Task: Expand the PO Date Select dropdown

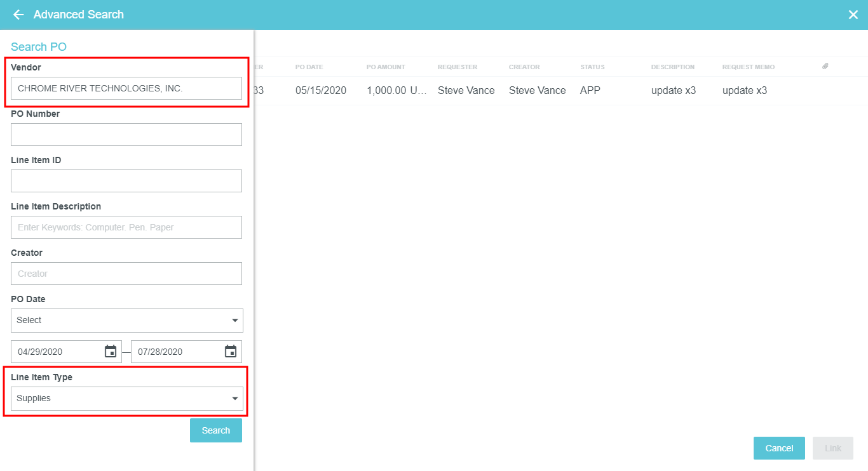Action: click(126, 321)
